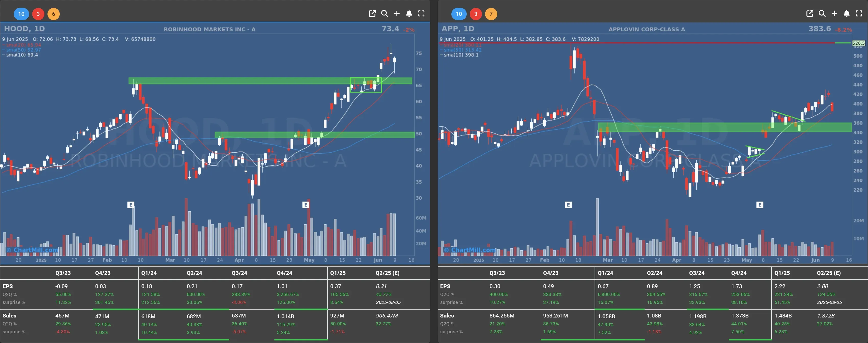Click the APP, 1D ticker title
The width and height of the screenshot is (868, 343).
458,29
